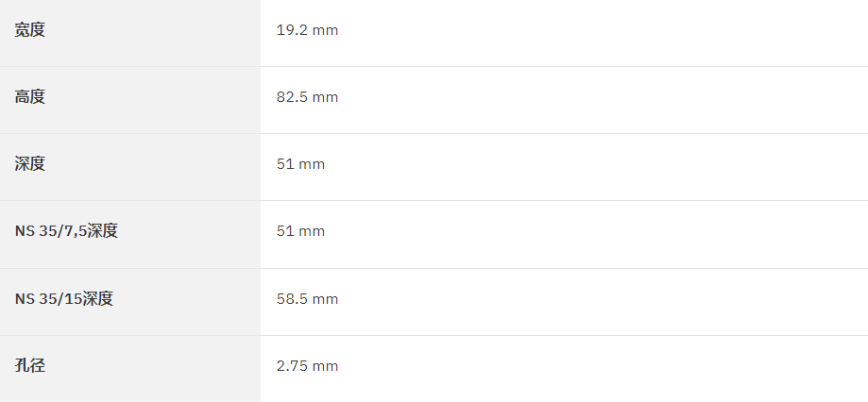
Task: Click the number 2.75 in 孔径 row
Action: coord(292,365)
